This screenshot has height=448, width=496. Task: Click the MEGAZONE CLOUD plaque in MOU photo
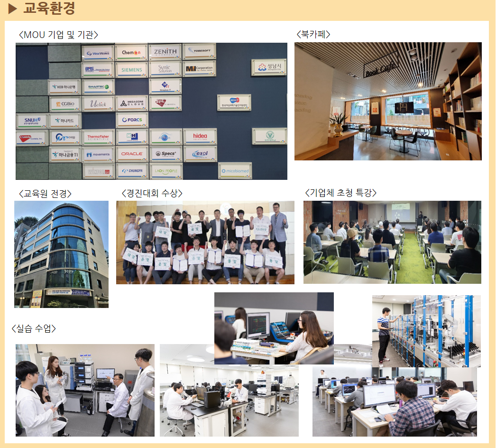[x=132, y=103]
